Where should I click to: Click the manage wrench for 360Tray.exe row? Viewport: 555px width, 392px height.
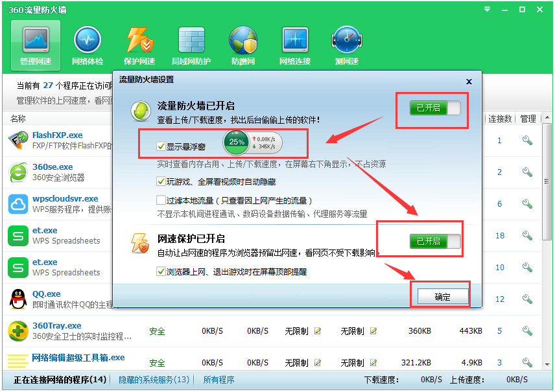pos(527,331)
